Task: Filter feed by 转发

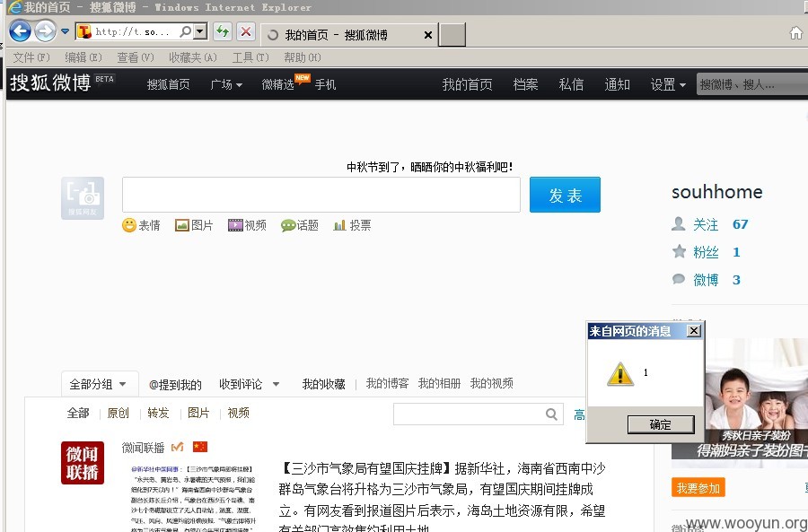Action: (158, 413)
